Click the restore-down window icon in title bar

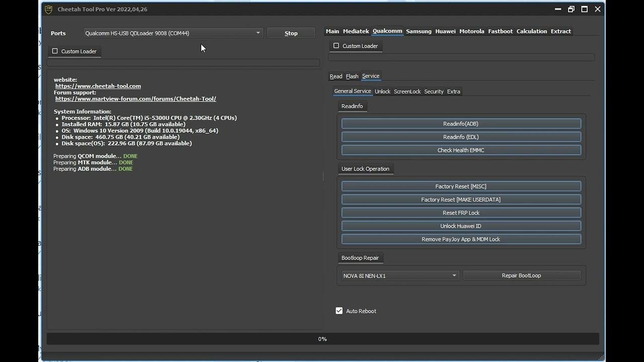571,9
